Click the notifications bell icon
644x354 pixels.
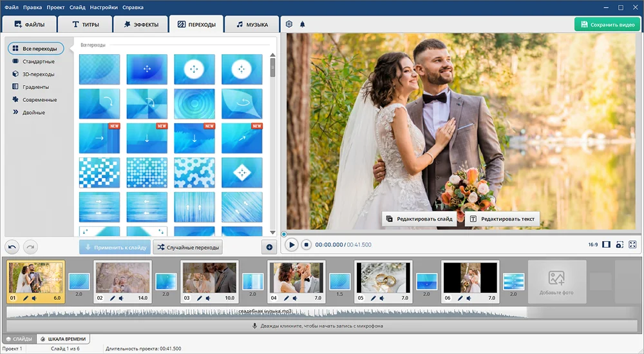click(x=303, y=25)
